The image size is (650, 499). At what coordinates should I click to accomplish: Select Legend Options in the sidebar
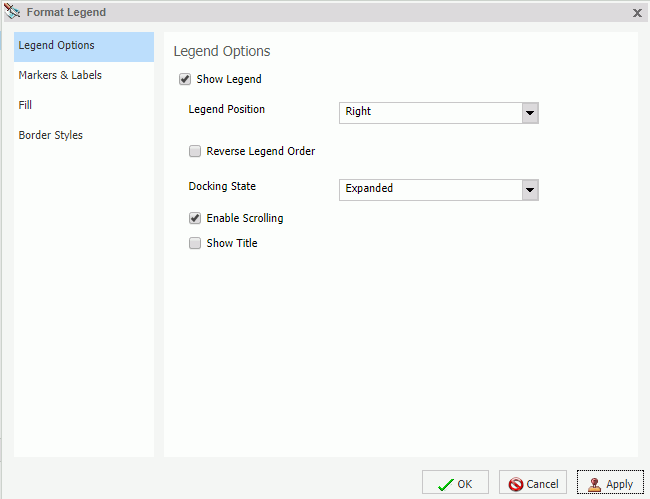click(84, 47)
